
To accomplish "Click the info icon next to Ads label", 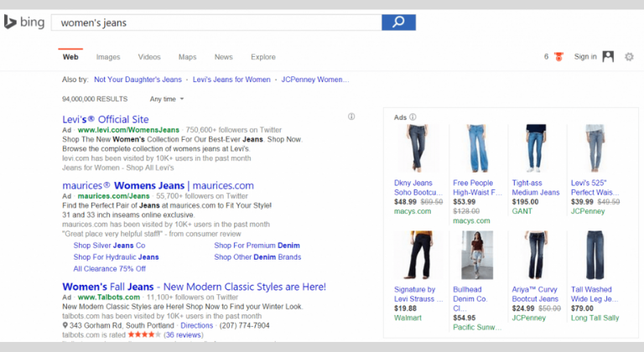I will [413, 117].
